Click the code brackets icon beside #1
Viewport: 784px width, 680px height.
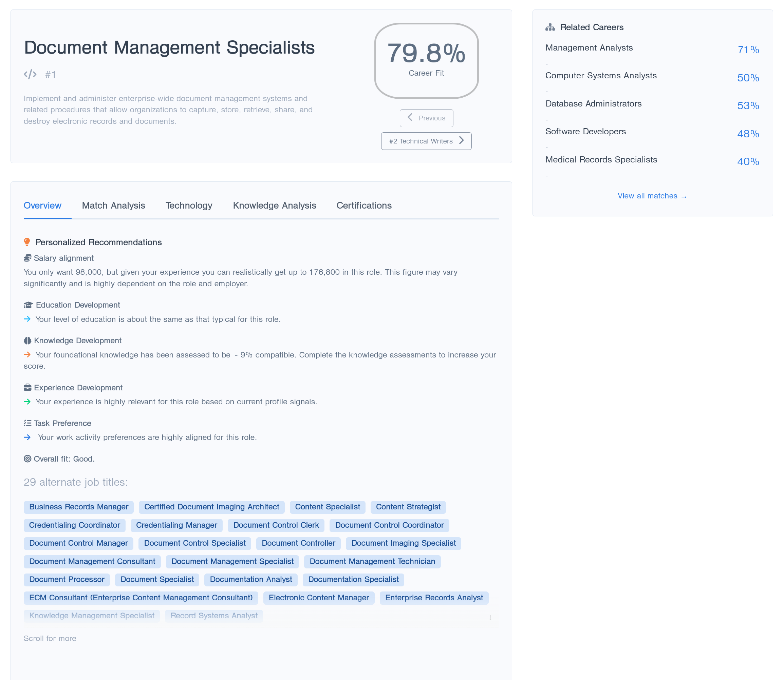click(30, 74)
